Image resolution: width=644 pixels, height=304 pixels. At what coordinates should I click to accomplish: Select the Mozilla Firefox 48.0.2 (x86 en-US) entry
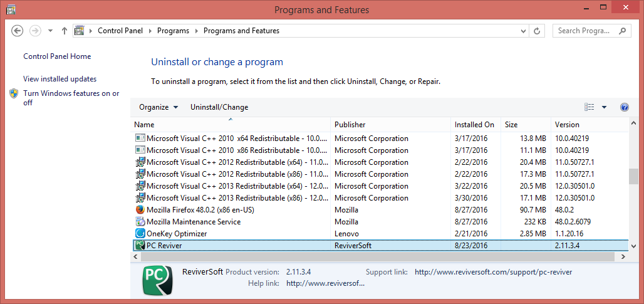click(x=200, y=210)
